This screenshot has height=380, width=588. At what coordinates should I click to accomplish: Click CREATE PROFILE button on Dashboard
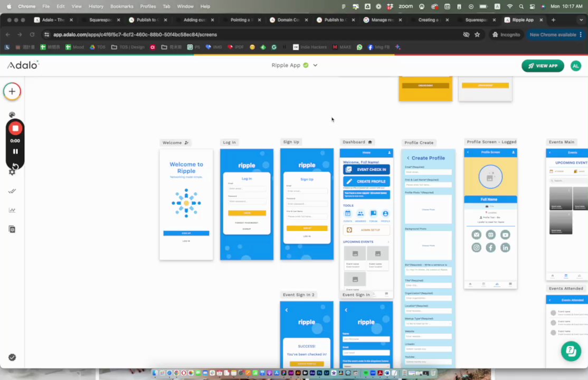tap(366, 181)
